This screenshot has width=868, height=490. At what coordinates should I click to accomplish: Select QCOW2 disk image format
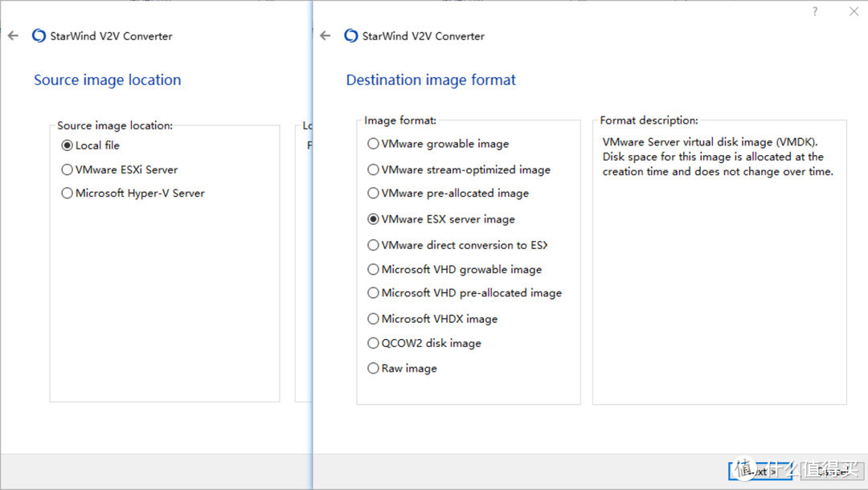point(373,343)
